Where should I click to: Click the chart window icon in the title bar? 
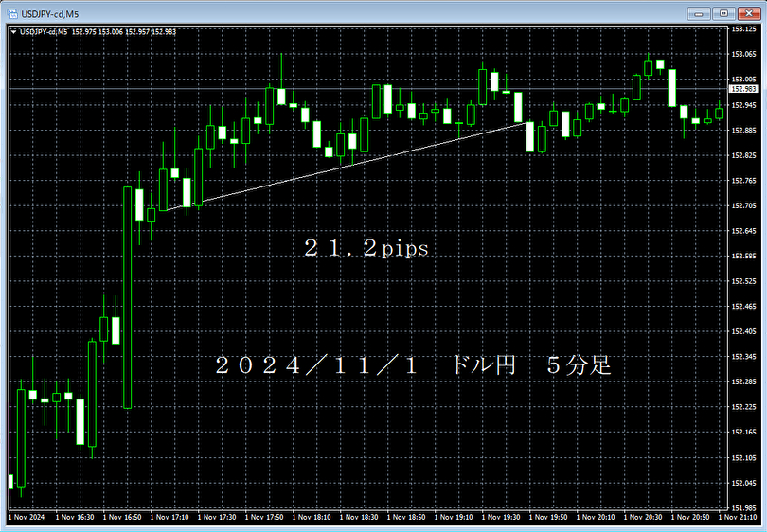pos(12,13)
